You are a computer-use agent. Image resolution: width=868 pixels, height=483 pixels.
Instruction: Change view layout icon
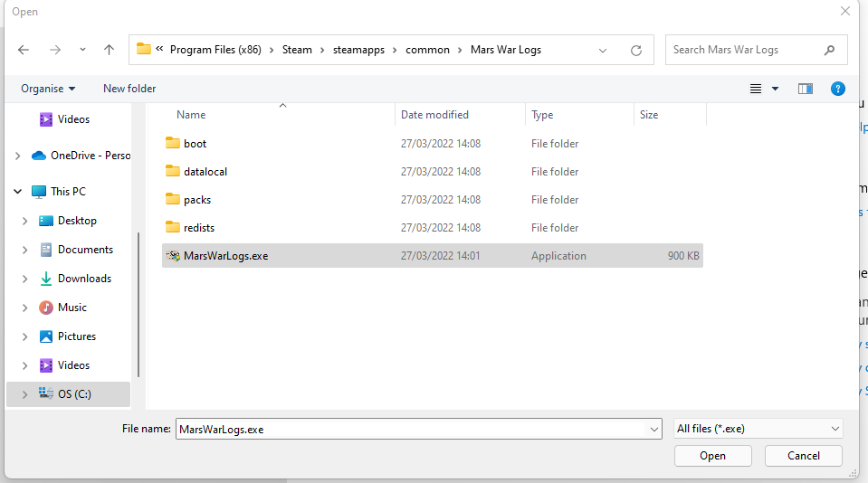point(756,89)
